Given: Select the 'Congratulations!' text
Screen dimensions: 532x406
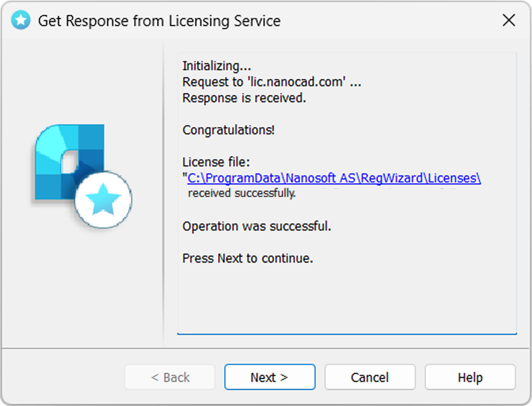Looking at the screenshot, I should point(228,130).
